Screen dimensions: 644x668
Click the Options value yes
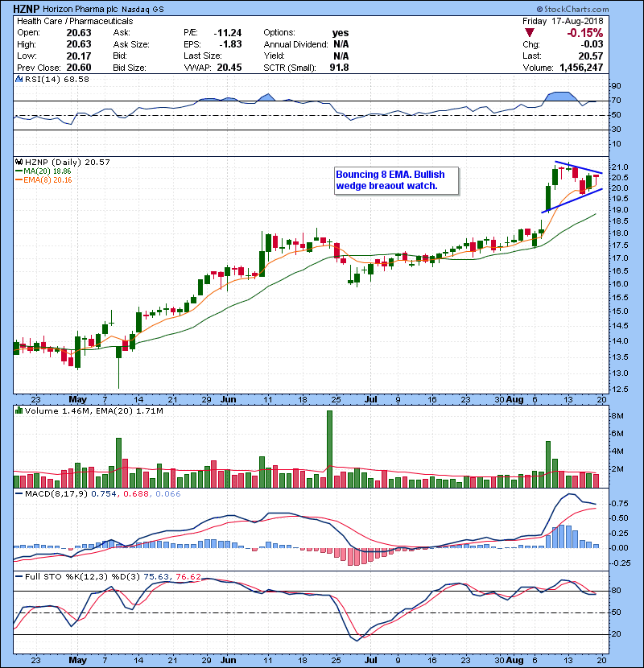coord(341,33)
